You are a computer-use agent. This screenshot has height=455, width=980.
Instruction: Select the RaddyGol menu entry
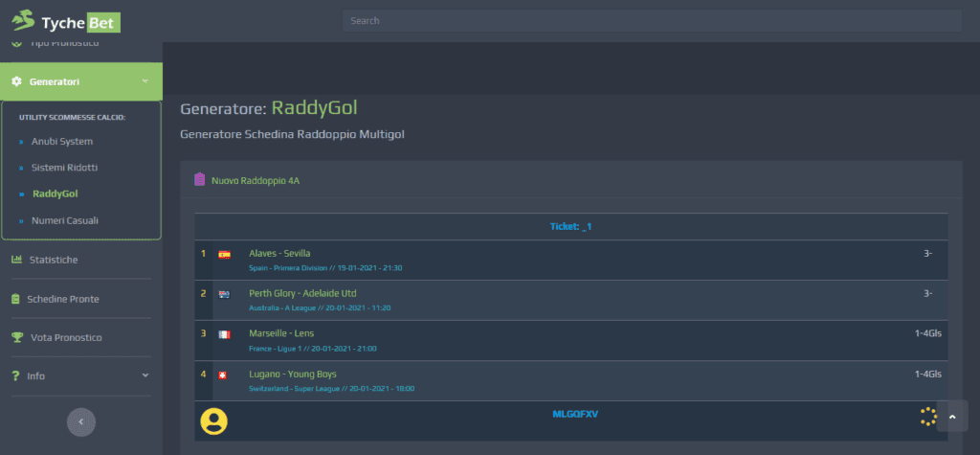(55, 194)
